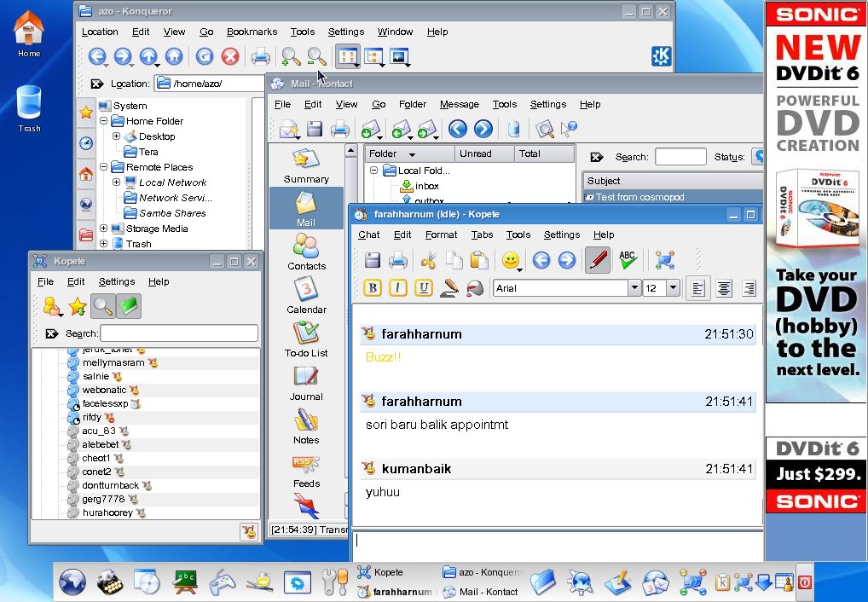
Task: Switch to Kopete in taskbar
Action: pos(381,572)
